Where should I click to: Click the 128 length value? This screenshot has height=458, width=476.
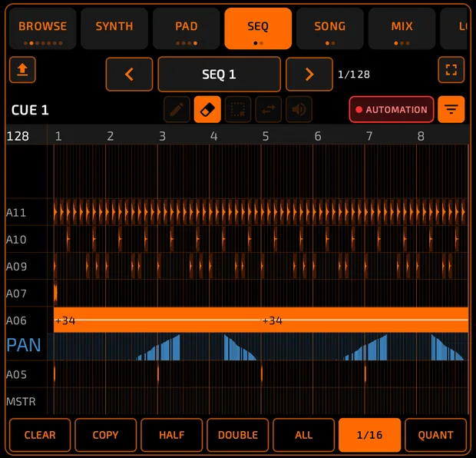pyautogui.click(x=18, y=136)
